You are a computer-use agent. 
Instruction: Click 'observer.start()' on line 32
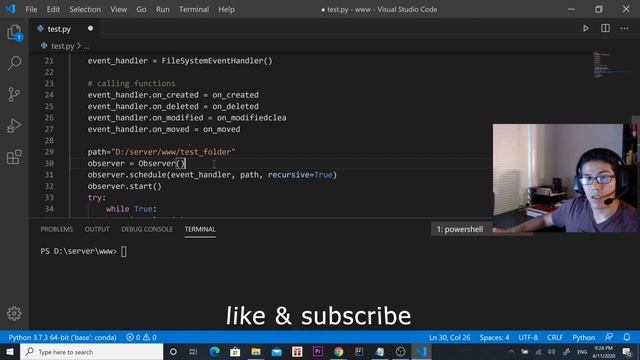(124, 186)
